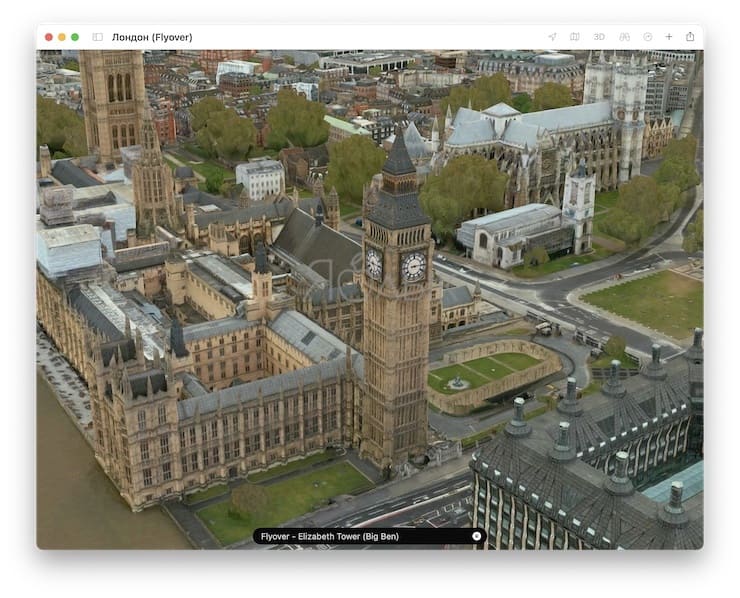This screenshot has height=598, width=740.
Task: Open Look Around binoculars icon
Action: click(x=624, y=37)
